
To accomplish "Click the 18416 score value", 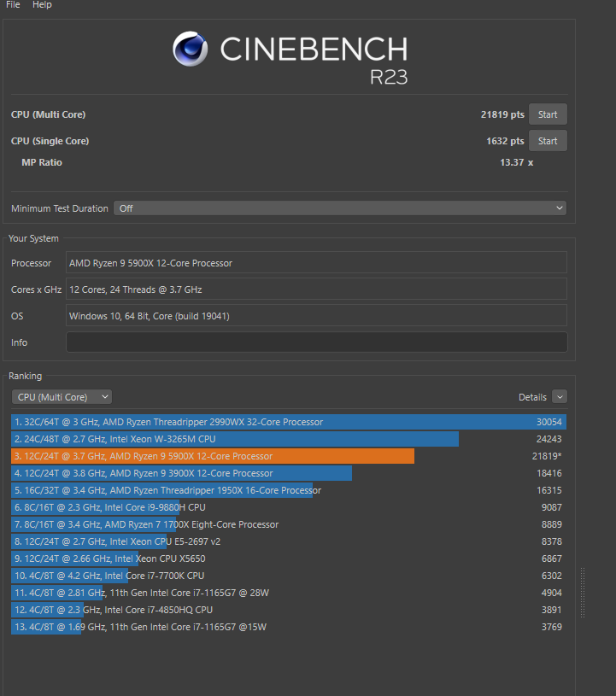I will (549, 473).
